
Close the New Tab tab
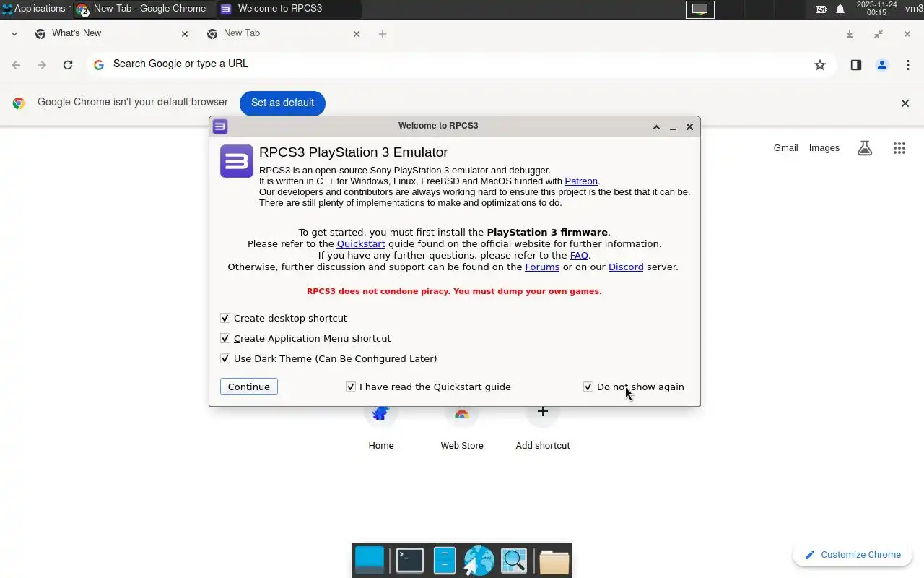356,34
